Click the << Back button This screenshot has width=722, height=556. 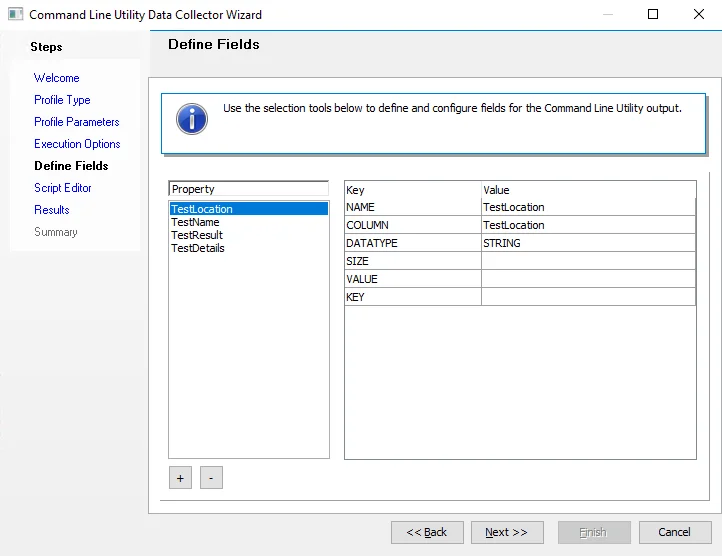(427, 533)
